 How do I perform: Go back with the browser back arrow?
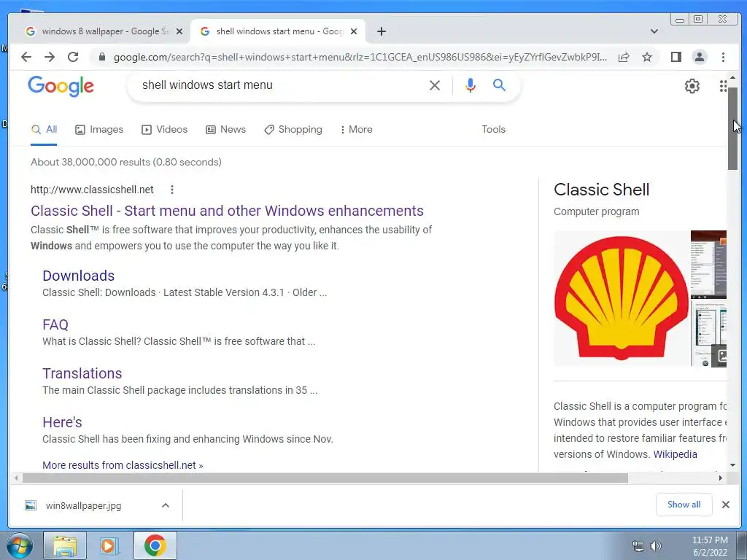point(26,57)
